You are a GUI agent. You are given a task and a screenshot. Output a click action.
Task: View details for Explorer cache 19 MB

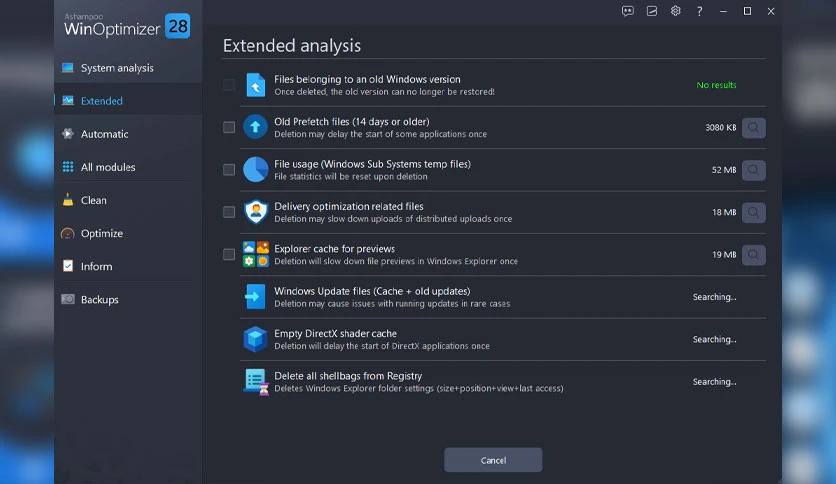[753, 255]
